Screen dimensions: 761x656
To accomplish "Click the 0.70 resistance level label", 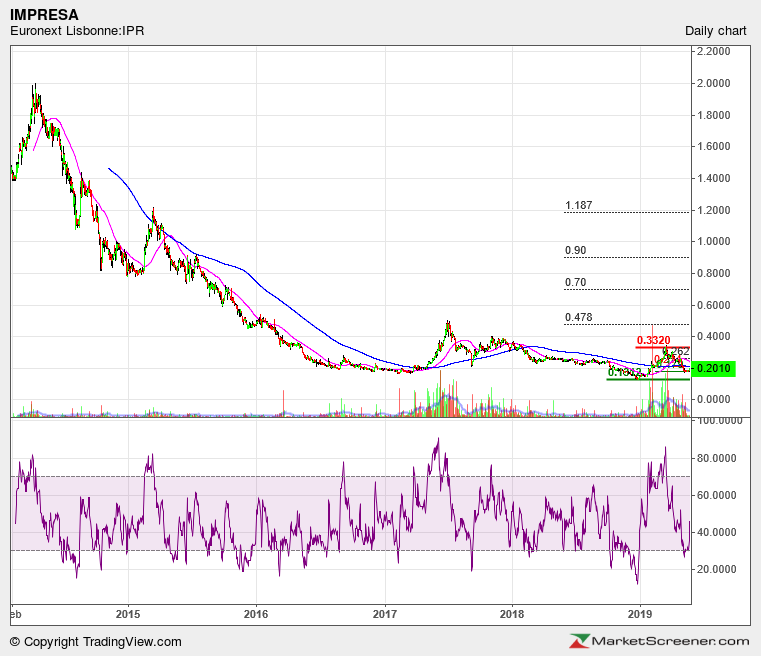I will click(x=576, y=282).
